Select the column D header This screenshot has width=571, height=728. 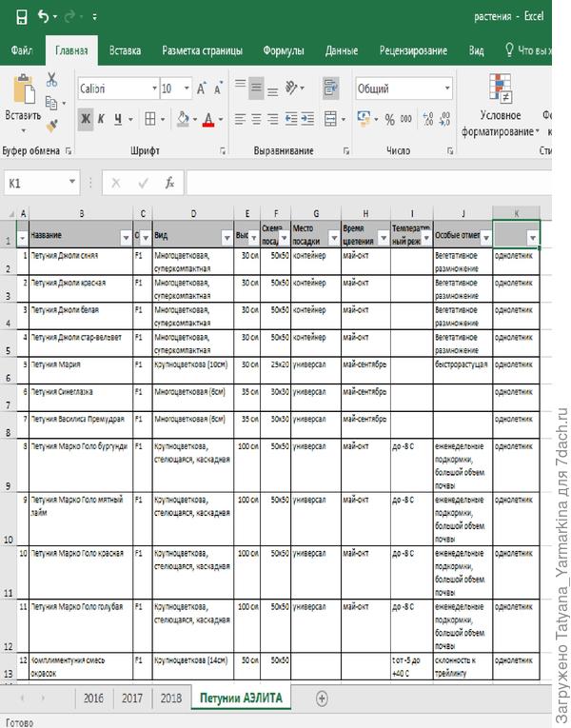[193, 213]
